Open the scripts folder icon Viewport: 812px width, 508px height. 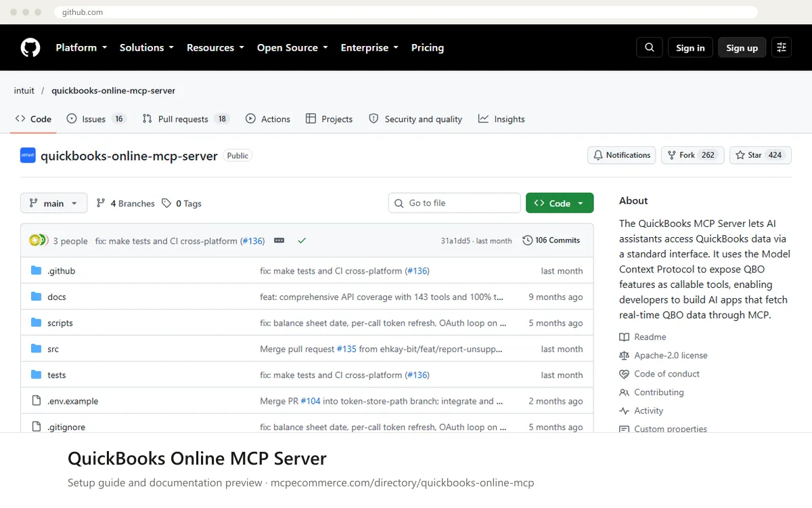tap(37, 323)
